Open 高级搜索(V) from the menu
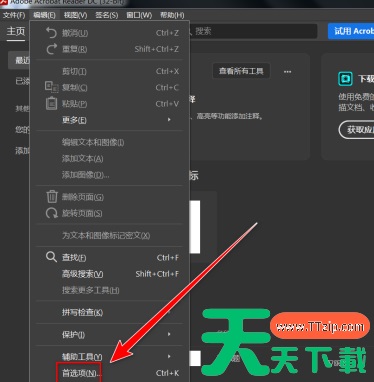This screenshot has height=382, width=374. 109,274
